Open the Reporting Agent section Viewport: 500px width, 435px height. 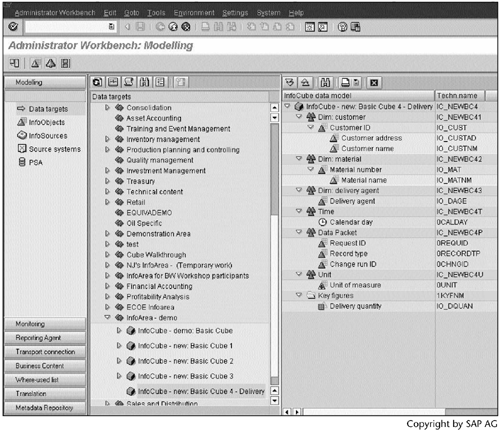(45, 338)
